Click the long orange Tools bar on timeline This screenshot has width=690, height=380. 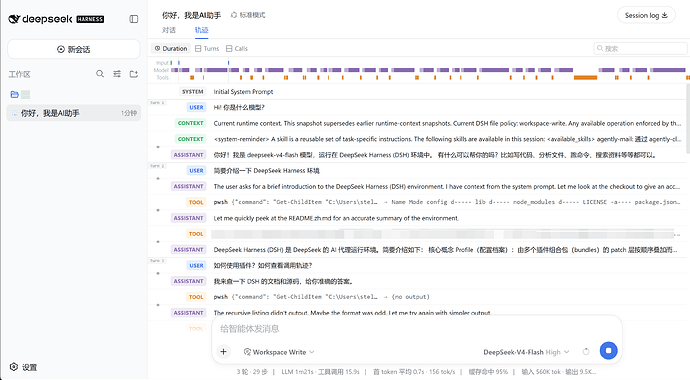pyautogui.click(x=585, y=77)
